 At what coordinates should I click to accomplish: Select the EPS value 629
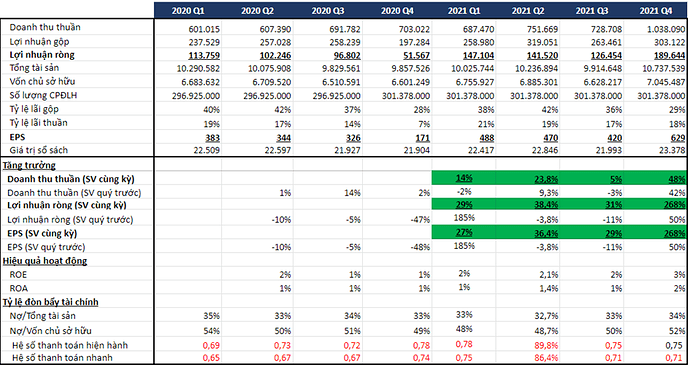pyautogui.click(x=678, y=138)
